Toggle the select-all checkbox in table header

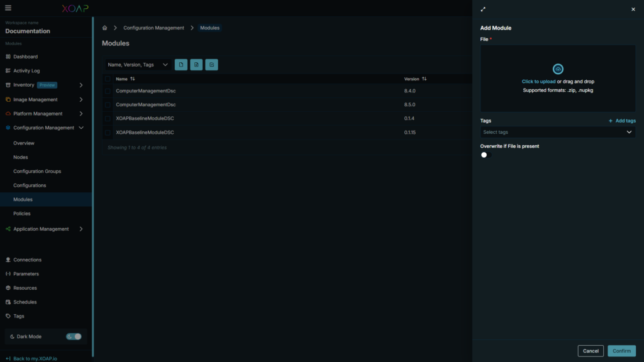click(x=108, y=79)
